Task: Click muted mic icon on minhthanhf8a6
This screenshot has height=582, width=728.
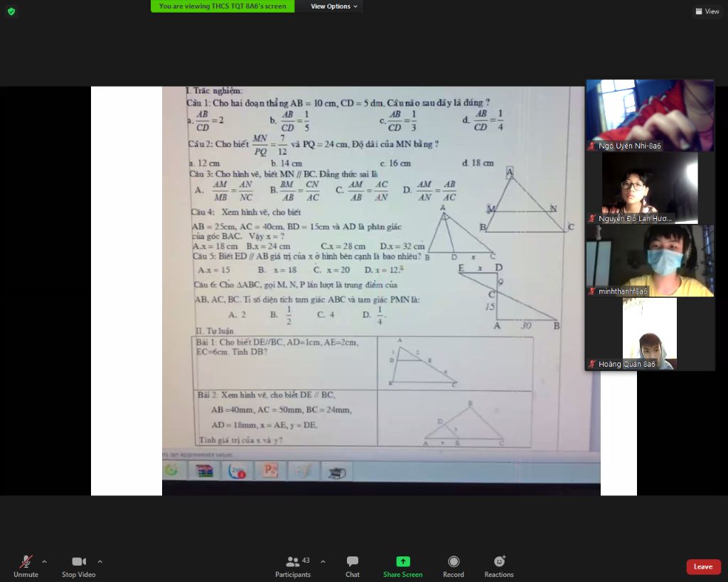Action: [x=592, y=291]
